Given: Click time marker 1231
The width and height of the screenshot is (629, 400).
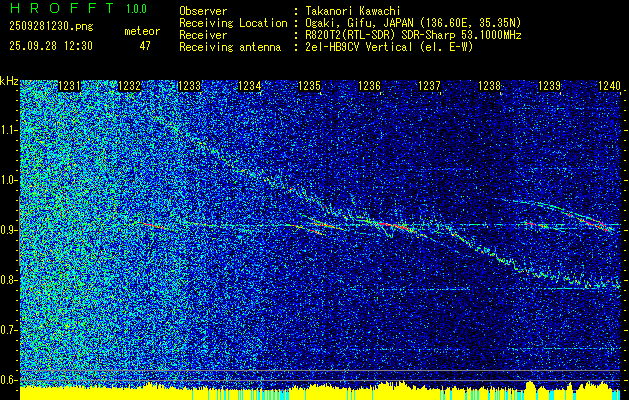Looking at the screenshot, I should (69, 85).
